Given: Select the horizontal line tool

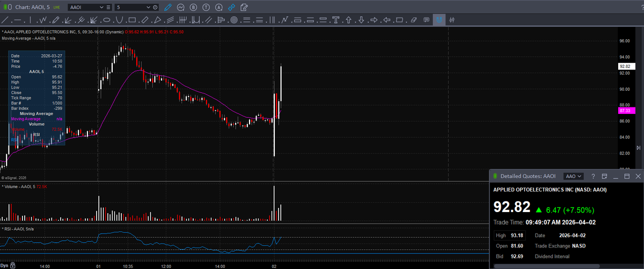Looking at the screenshot, I should 18,20.
